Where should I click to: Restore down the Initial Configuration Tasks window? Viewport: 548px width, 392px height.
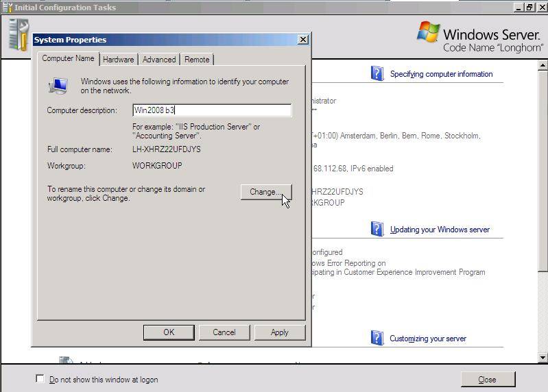(x=529, y=7)
